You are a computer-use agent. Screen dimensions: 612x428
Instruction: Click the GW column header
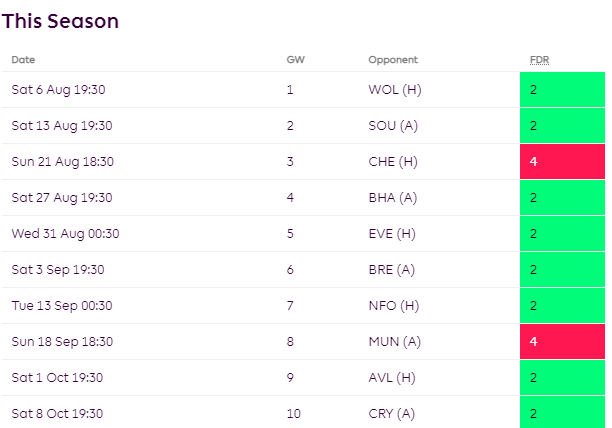295,60
